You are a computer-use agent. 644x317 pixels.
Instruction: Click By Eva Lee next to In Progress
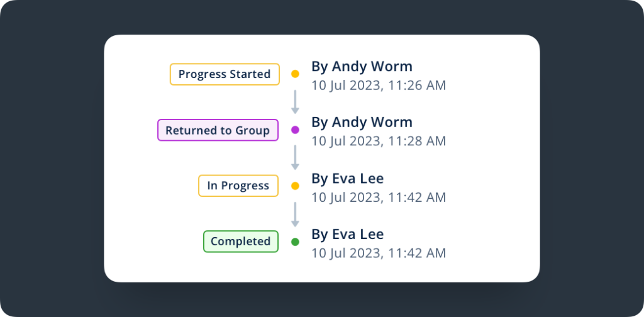347,178
